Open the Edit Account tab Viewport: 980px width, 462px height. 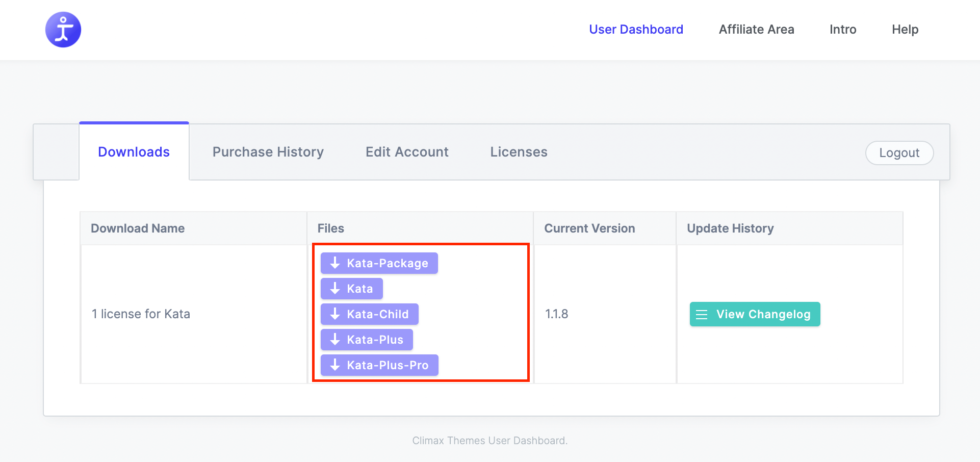pos(407,152)
